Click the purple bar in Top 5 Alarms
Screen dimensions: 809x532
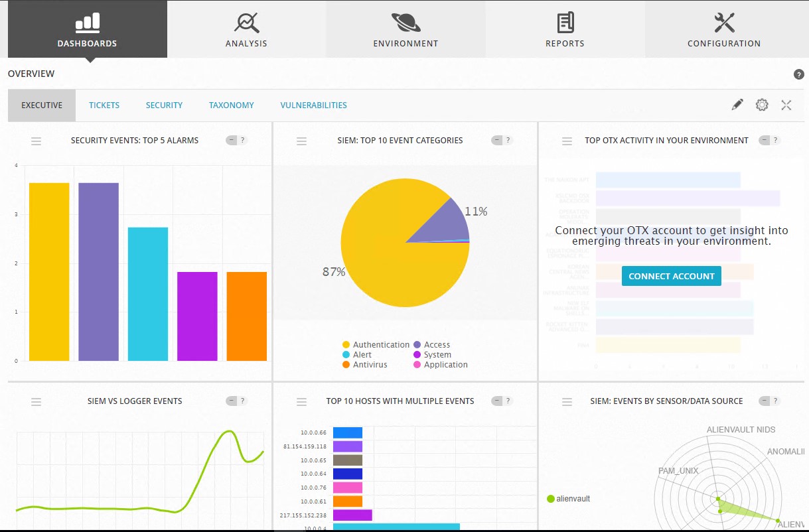98,272
